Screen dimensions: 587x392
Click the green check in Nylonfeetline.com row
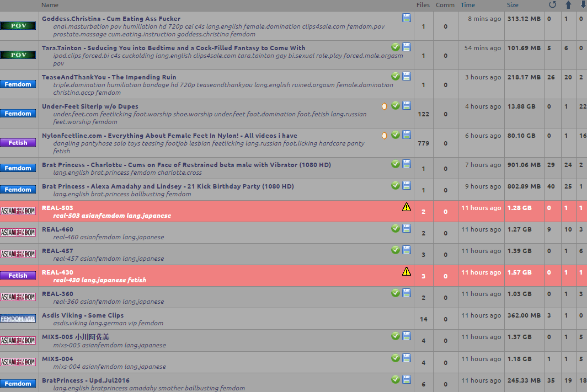tap(396, 135)
